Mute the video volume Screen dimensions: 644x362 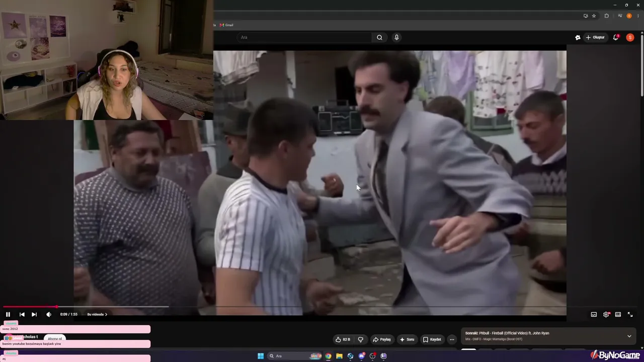point(49,314)
